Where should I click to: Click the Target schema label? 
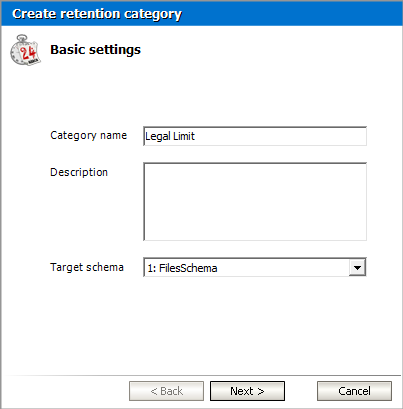87,267
